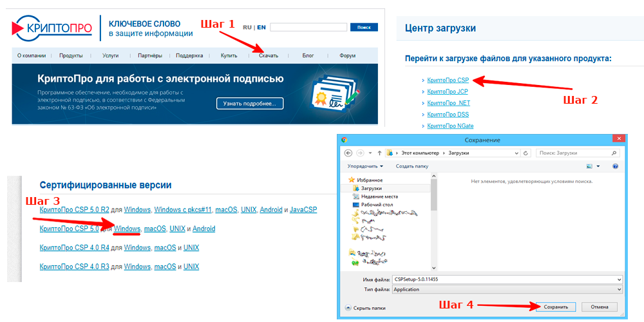
Task: Click Windows link for CSP 5.0
Action: tap(128, 229)
